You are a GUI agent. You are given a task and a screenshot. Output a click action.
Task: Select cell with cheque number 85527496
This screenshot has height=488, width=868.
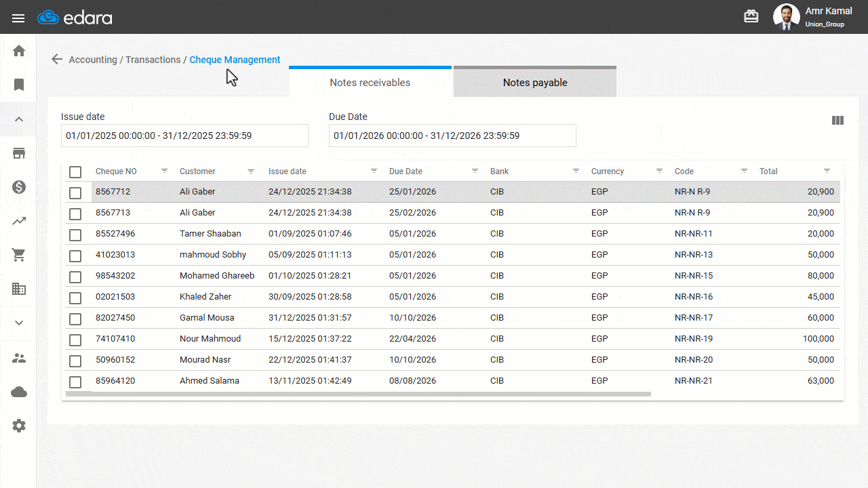pos(115,234)
